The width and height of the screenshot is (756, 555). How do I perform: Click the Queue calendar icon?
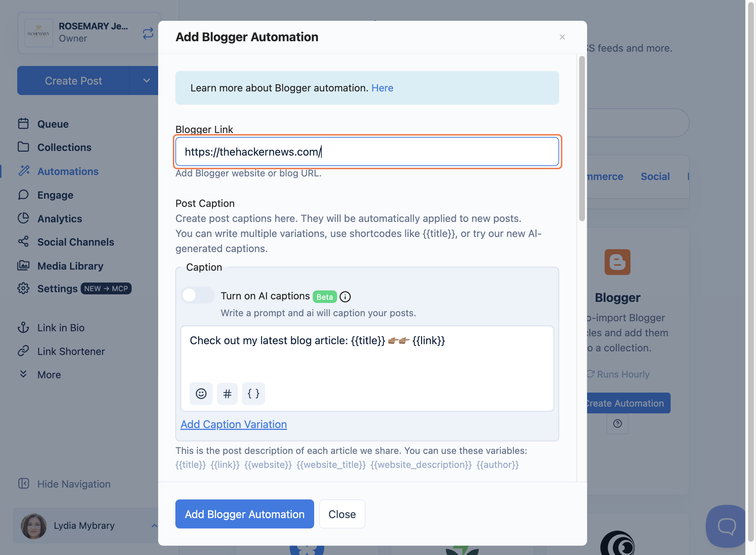click(23, 124)
